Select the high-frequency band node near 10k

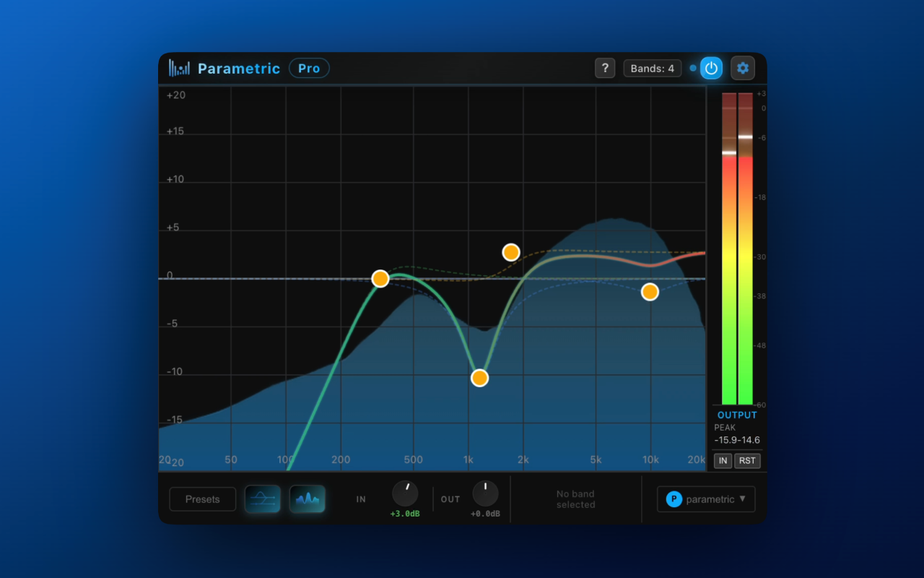point(649,291)
